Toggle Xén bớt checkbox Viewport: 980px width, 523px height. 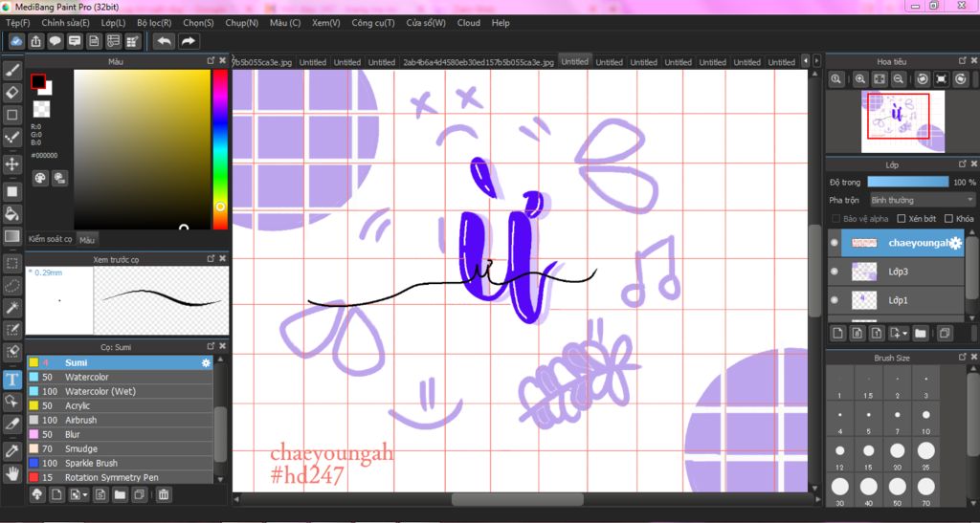point(902,218)
